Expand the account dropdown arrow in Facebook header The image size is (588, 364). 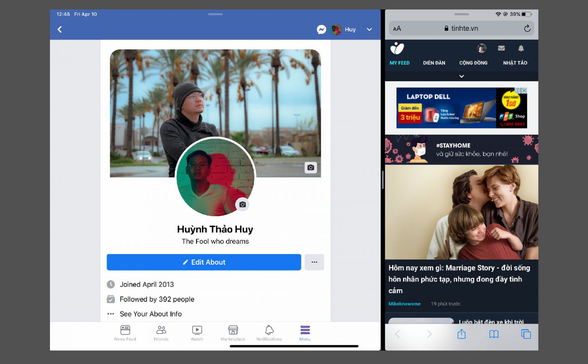pos(369,29)
